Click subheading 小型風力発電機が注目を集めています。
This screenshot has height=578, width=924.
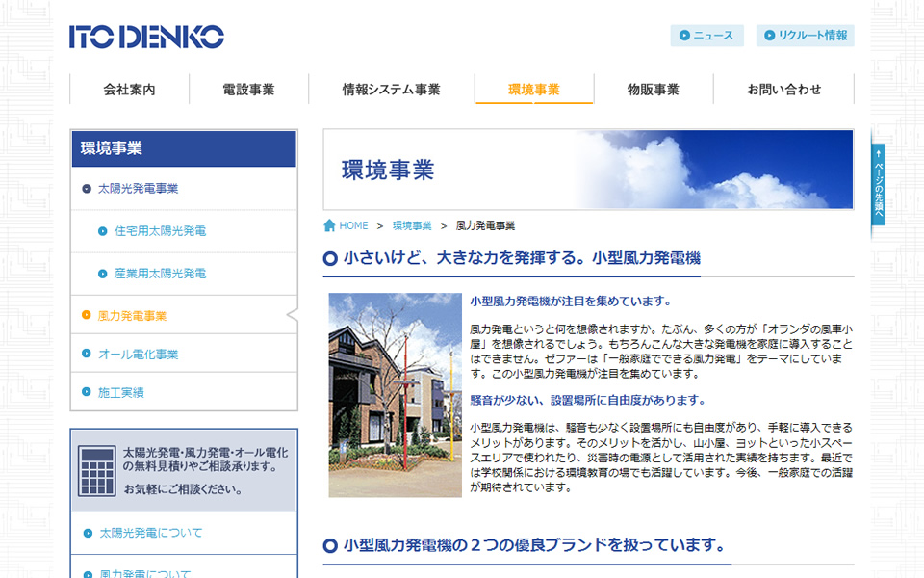pyautogui.click(x=571, y=302)
